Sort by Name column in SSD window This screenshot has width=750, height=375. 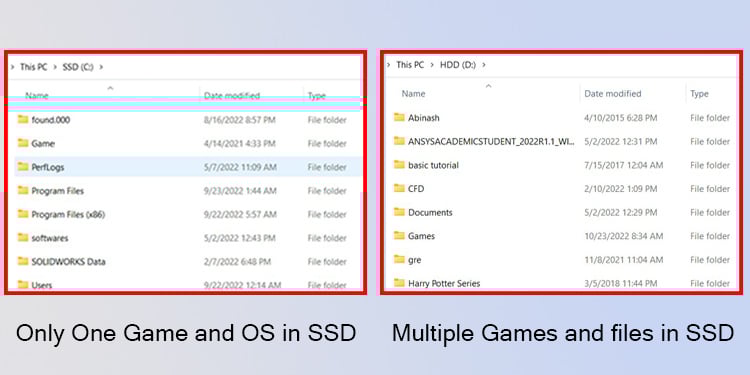(x=37, y=96)
